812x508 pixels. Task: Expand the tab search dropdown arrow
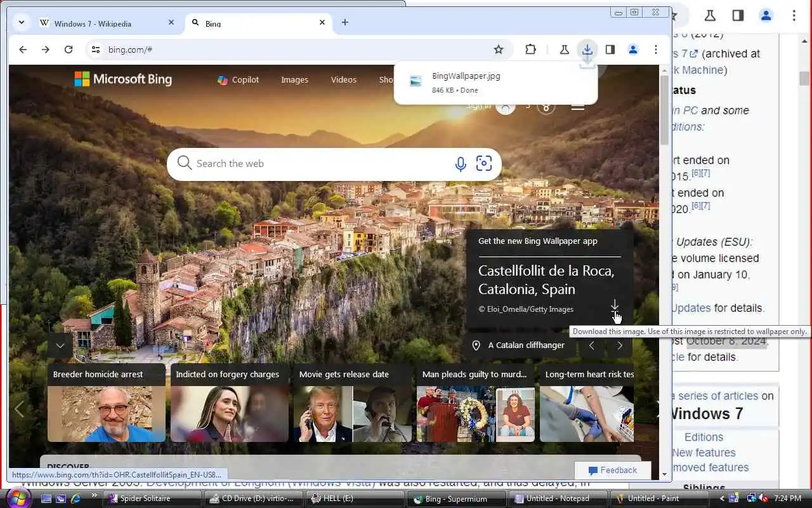[21, 22]
